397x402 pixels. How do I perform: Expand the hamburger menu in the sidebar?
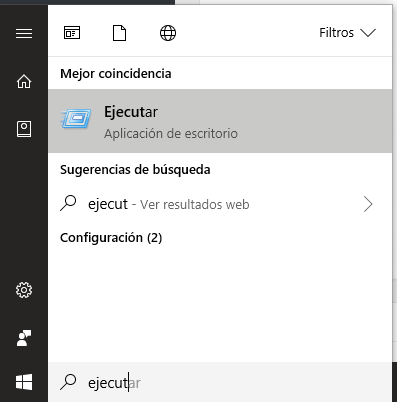pyautogui.click(x=24, y=33)
